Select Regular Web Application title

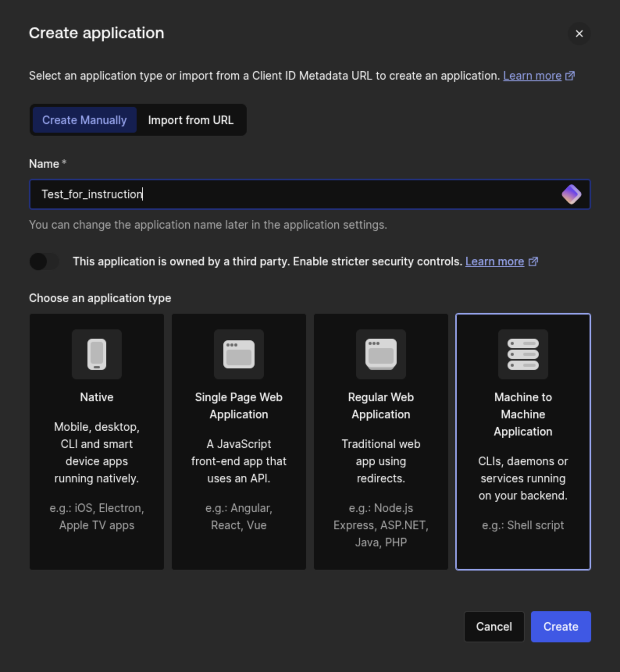(x=381, y=406)
